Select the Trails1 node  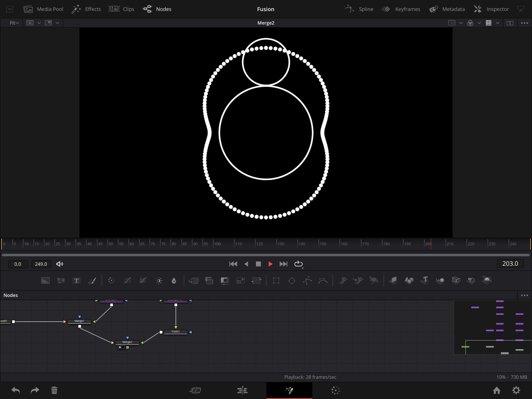coord(175,332)
